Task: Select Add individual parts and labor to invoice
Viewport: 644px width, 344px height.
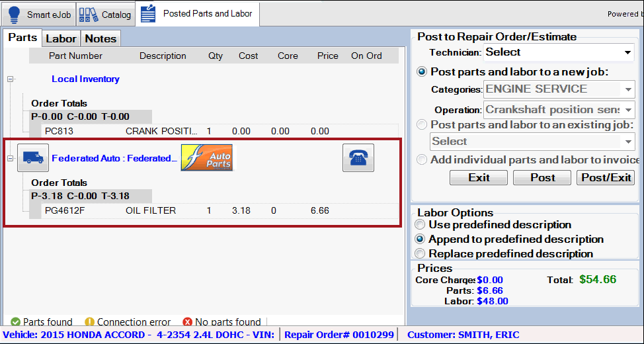Action: tap(422, 159)
